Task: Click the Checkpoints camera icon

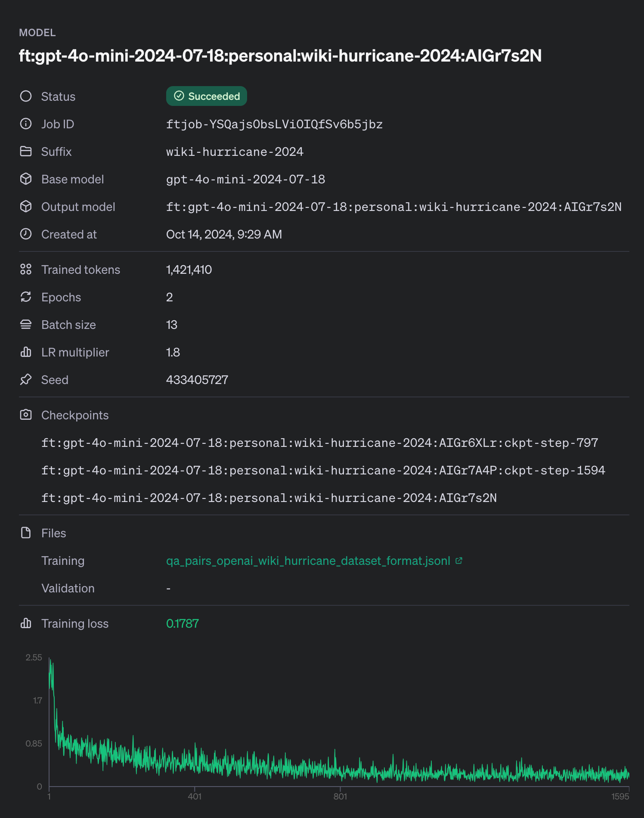Action: (x=26, y=415)
